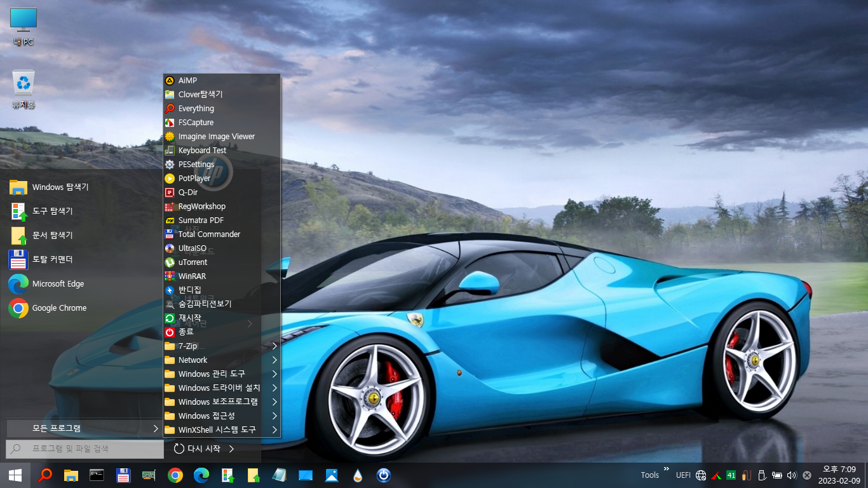
Task: Launch RegWorkshop
Action: click(221, 207)
